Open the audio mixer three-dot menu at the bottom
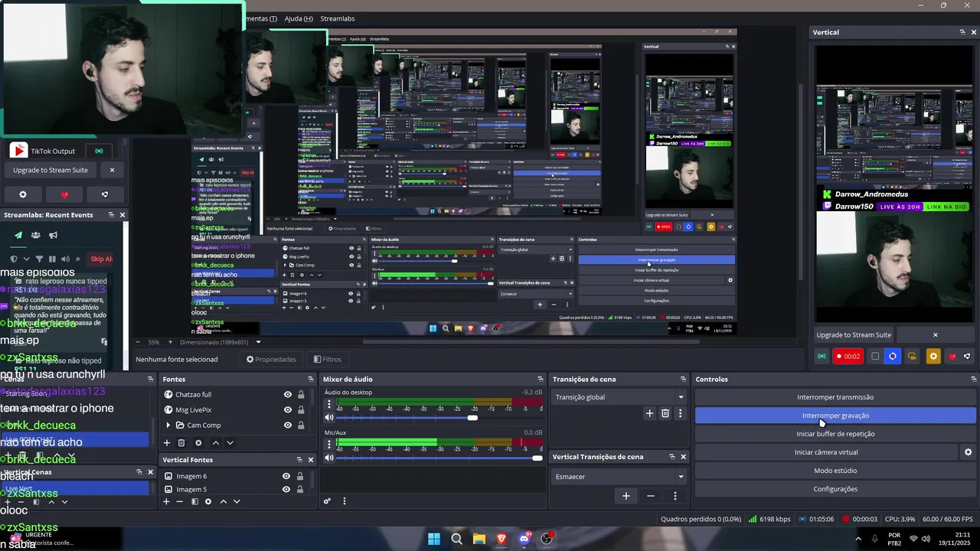The image size is (980, 551). 344,501
